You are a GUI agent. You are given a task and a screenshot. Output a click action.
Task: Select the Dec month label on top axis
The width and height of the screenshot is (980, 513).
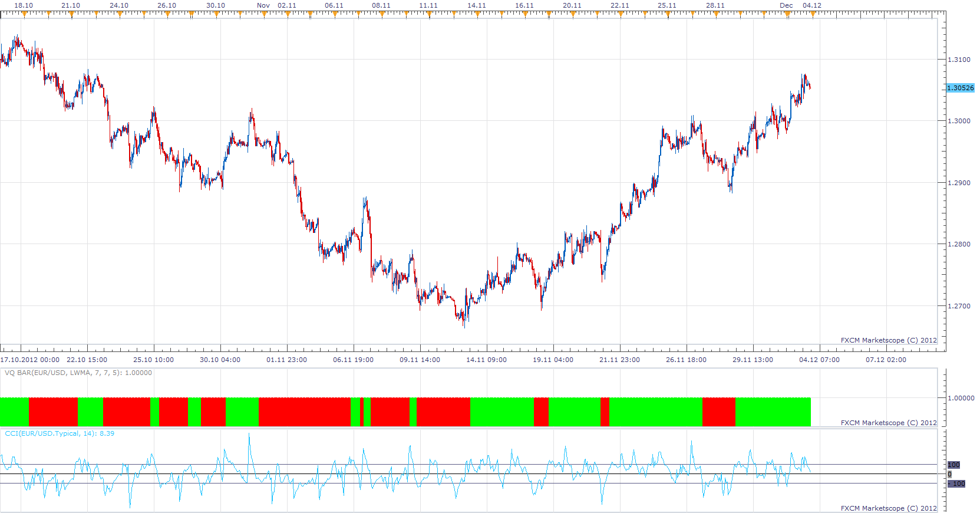click(786, 5)
